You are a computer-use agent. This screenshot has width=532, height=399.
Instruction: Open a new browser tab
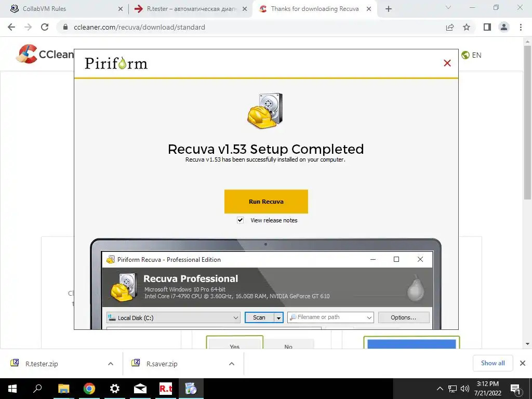point(389,9)
